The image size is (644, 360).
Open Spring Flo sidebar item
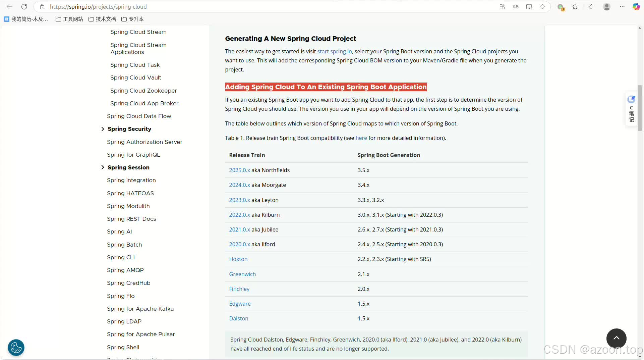121,296
